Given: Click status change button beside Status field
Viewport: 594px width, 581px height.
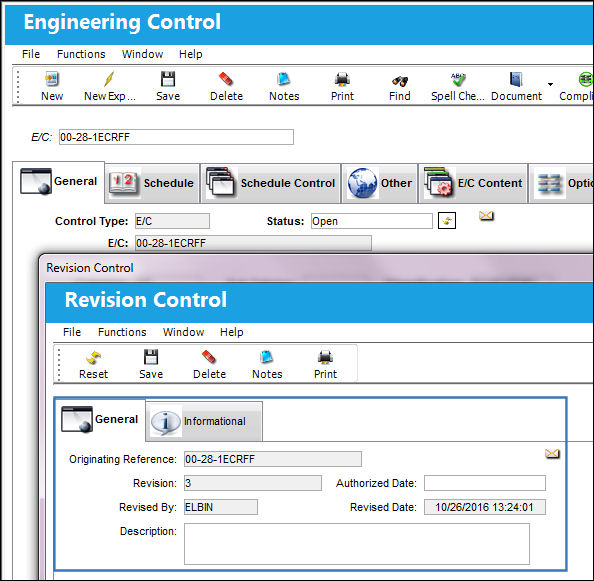Looking at the screenshot, I should click(447, 220).
